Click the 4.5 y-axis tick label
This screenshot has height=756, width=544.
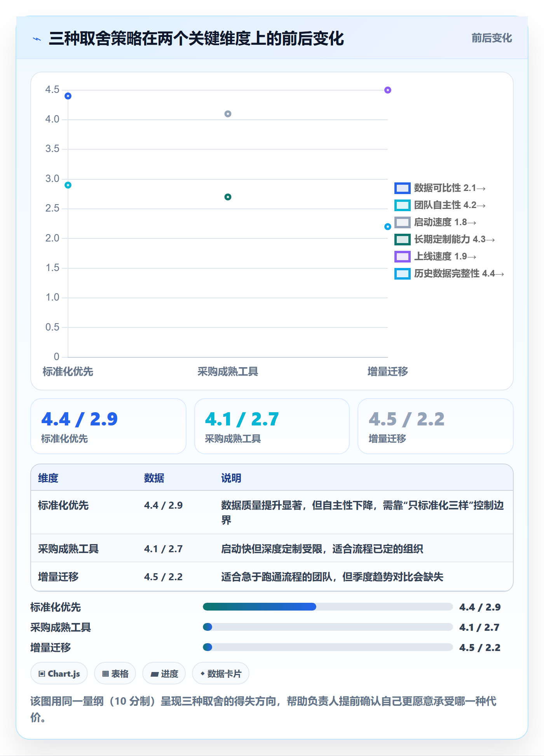click(52, 90)
